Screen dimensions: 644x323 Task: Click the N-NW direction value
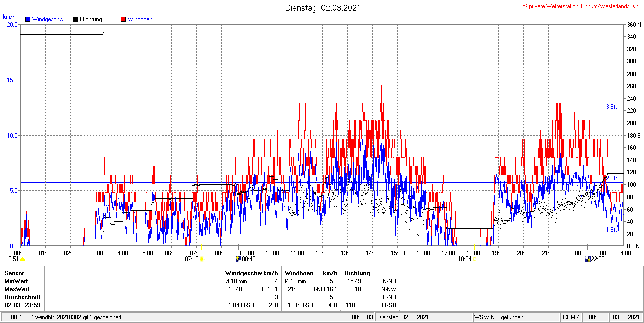tap(389, 289)
